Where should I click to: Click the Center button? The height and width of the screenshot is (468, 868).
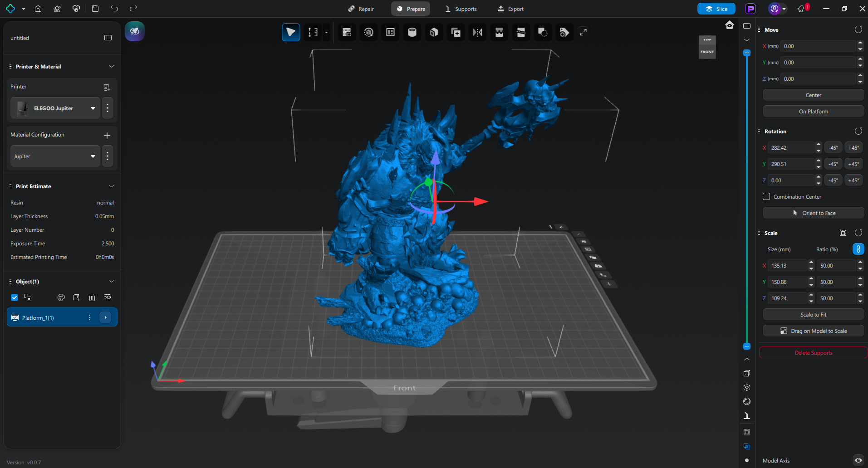coord(813,95)
